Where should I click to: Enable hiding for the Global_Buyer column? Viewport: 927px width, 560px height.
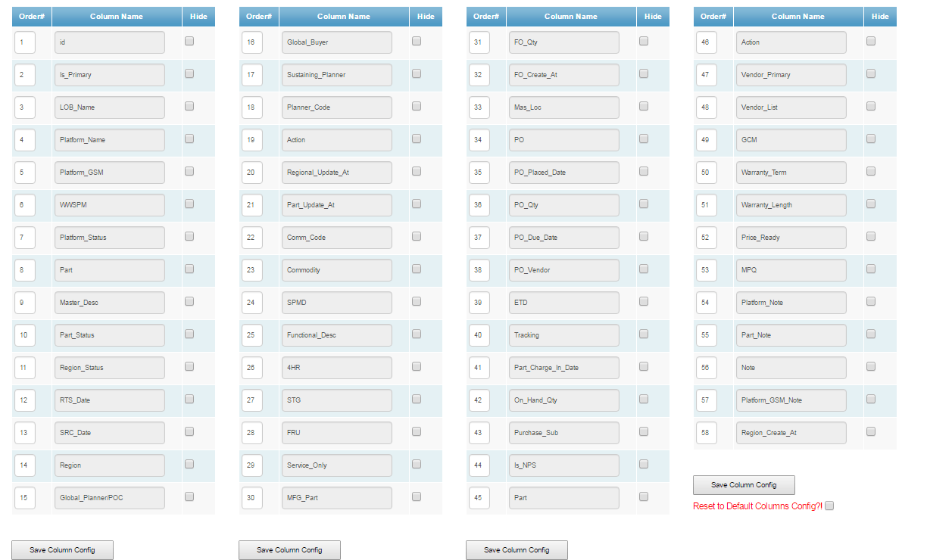(x=416, y=42)
